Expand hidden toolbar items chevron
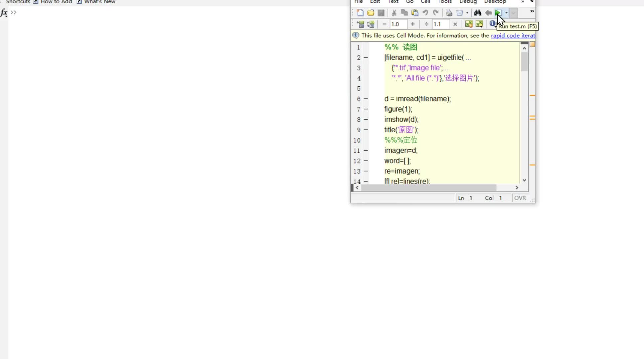644x359 pixels. point(532,11)
